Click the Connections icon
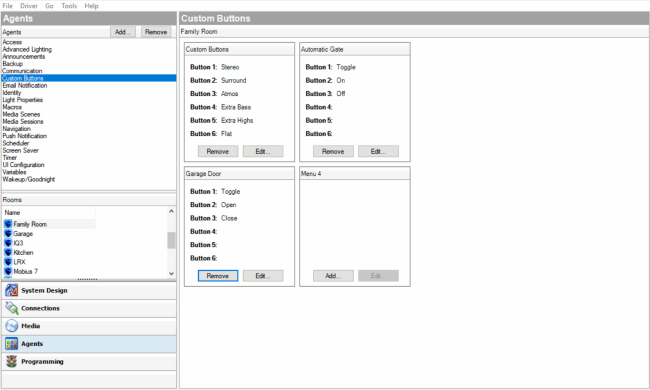Screen dimensions: 650x390 [x=12, y=308]
